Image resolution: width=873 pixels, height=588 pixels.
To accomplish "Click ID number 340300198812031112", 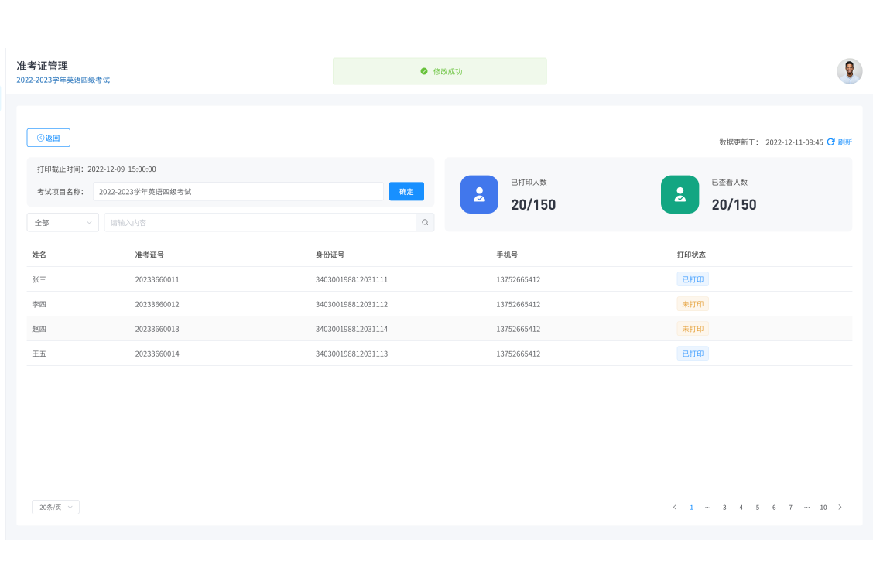I will click(x=351, y=304).
